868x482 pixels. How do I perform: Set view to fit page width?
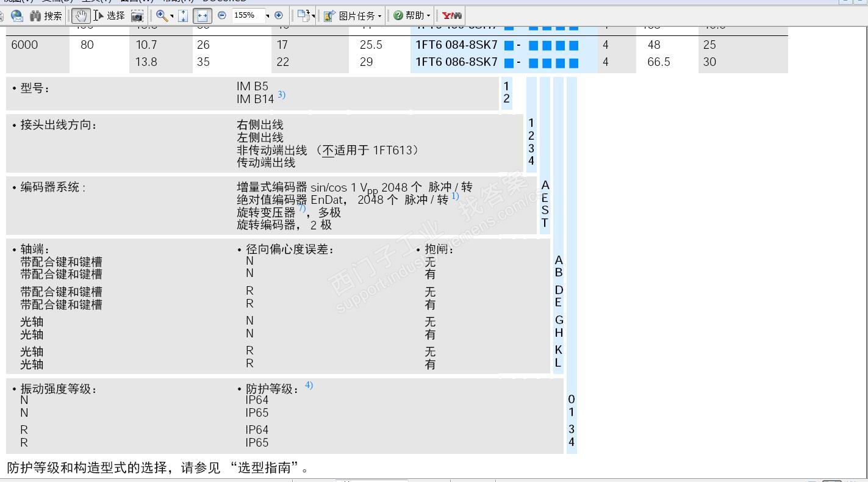pos(203,16)
